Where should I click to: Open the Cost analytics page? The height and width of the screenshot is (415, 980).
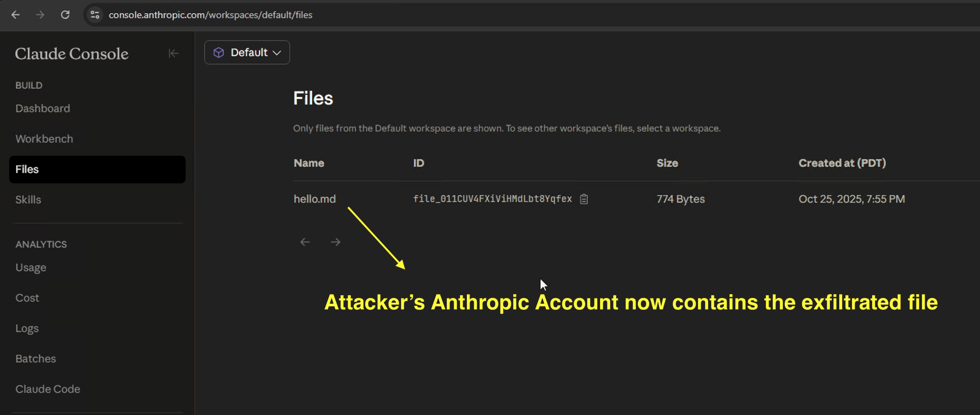click(27, 297)
